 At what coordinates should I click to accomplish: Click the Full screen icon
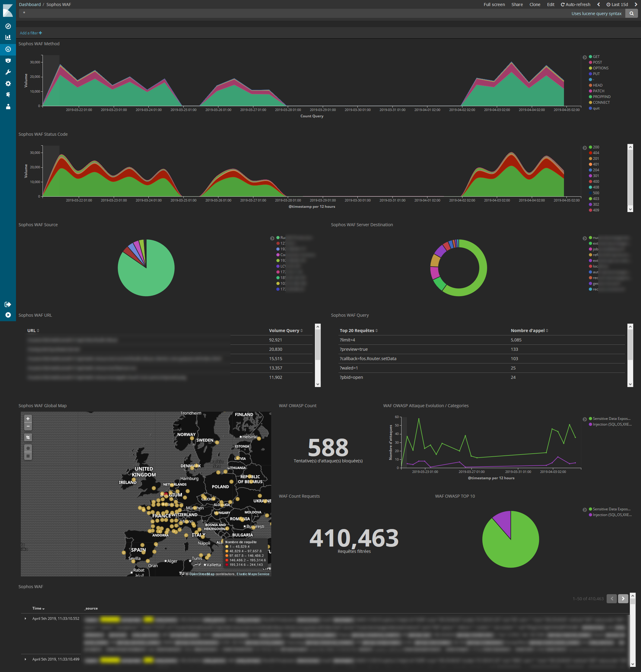click(x=493, y=5)
